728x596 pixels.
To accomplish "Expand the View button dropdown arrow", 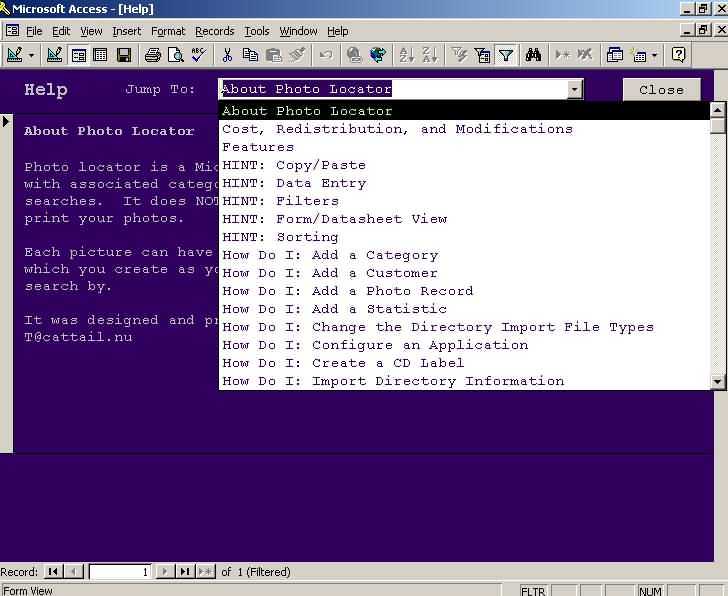I will [32, 55].
